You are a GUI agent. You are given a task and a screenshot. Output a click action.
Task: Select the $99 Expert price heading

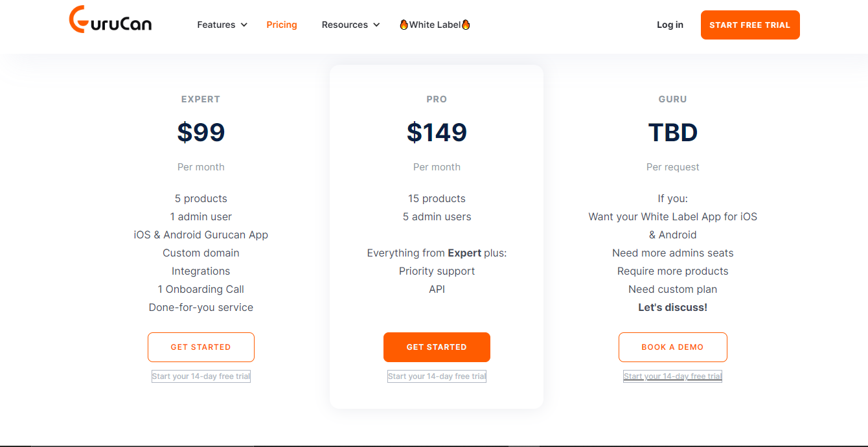pyautogui.click(x=201, y=132)
